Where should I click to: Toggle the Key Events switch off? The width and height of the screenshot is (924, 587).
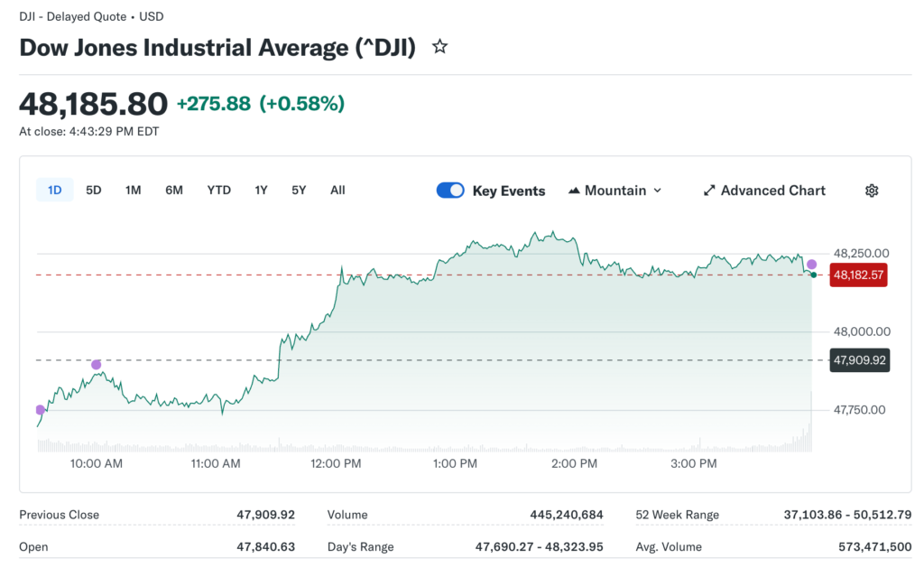tap(450, 191)
